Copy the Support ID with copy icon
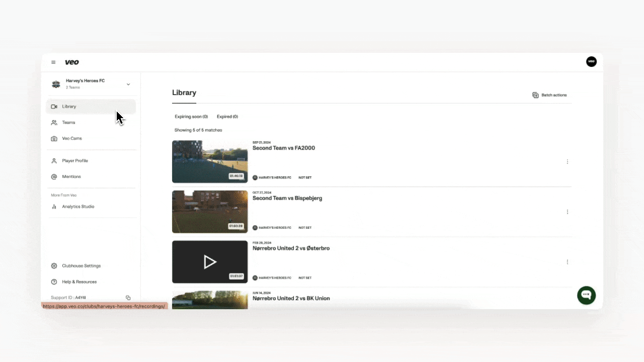The height and width of the screenshot is (362, 644). 128,298
